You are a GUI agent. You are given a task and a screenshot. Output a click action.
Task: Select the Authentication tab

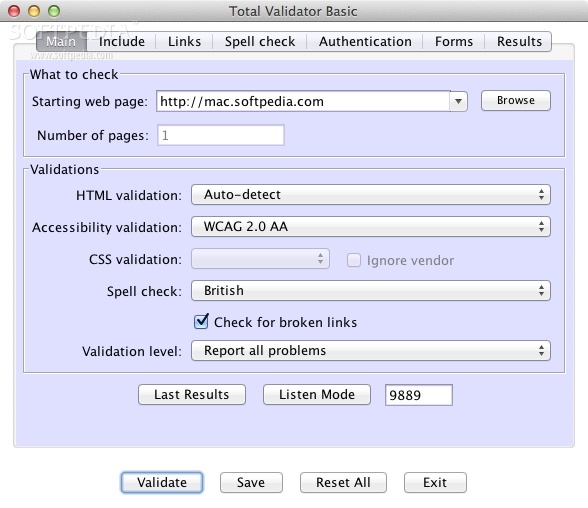click(365, 41)
